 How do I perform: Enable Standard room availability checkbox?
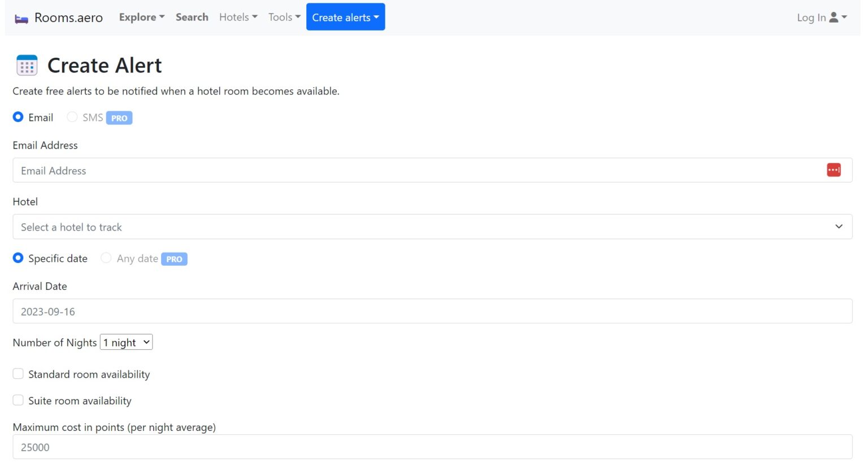pyautogui.click(x=18, y=374)
